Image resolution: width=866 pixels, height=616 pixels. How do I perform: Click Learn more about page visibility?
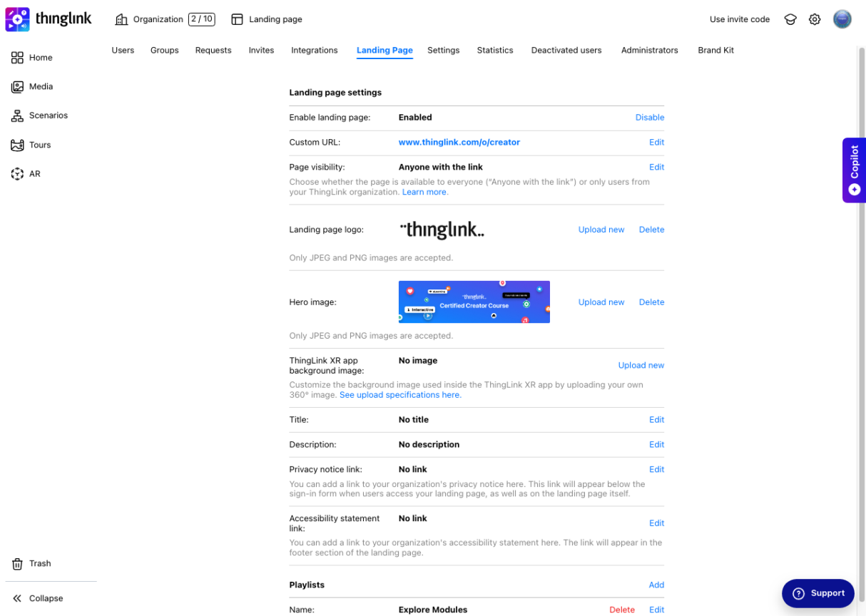(x=424, y=192)
